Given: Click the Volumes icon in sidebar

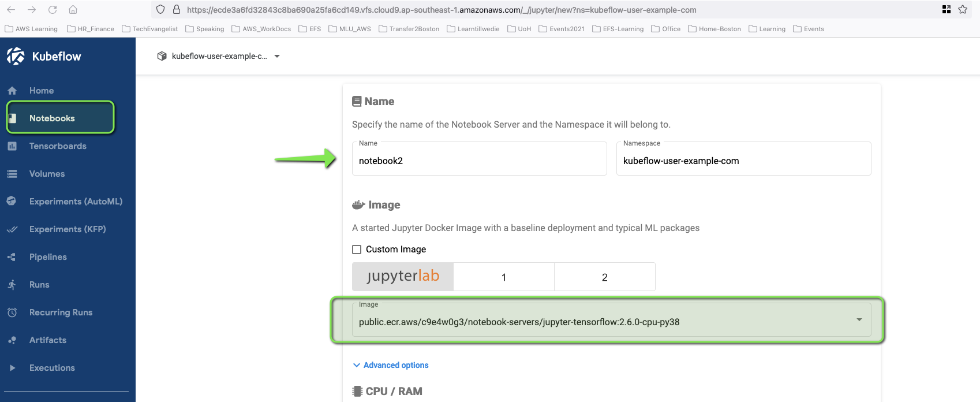Looking at the screenshot, I should (12, 174).
